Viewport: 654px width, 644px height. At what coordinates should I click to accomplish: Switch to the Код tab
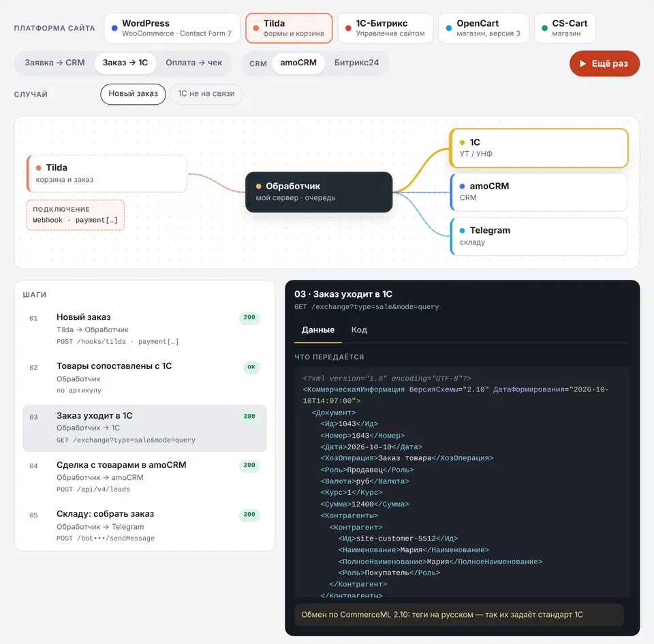tap(359, 330)
